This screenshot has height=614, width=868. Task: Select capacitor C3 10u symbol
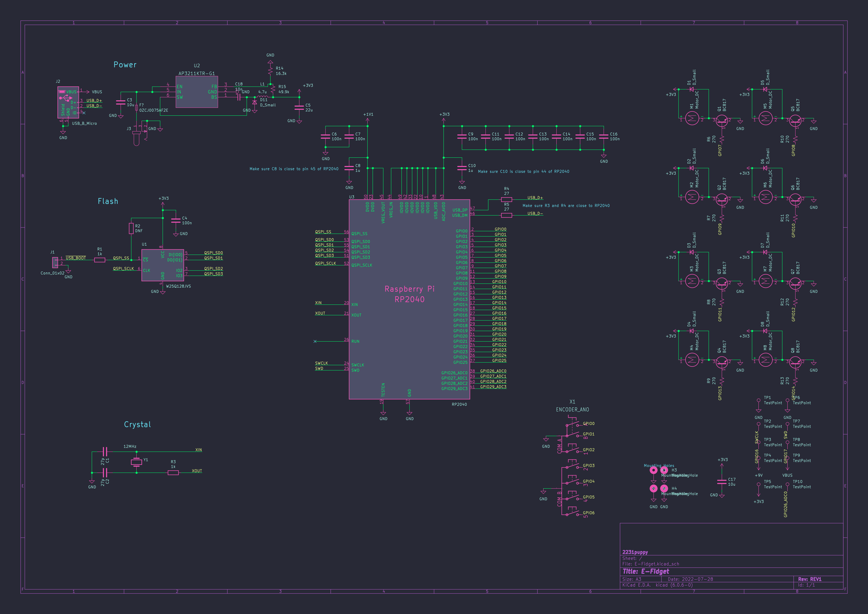point(121,103)
